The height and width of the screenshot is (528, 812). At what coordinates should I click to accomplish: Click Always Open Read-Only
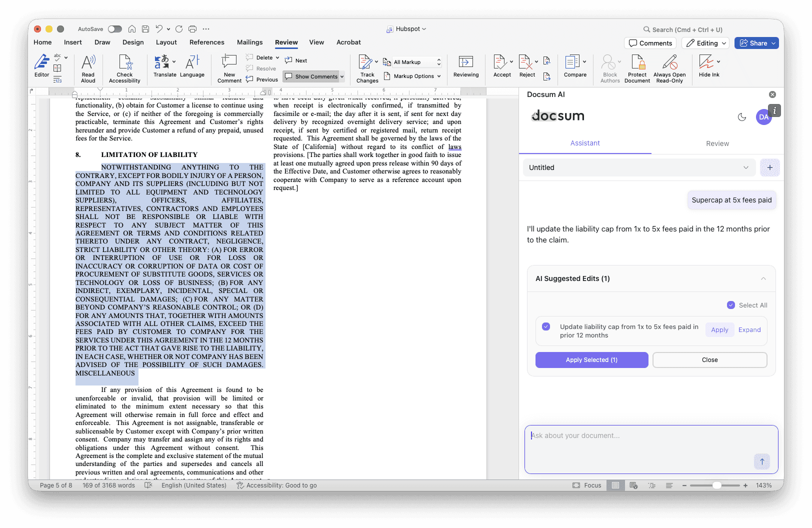coord(669,68)
